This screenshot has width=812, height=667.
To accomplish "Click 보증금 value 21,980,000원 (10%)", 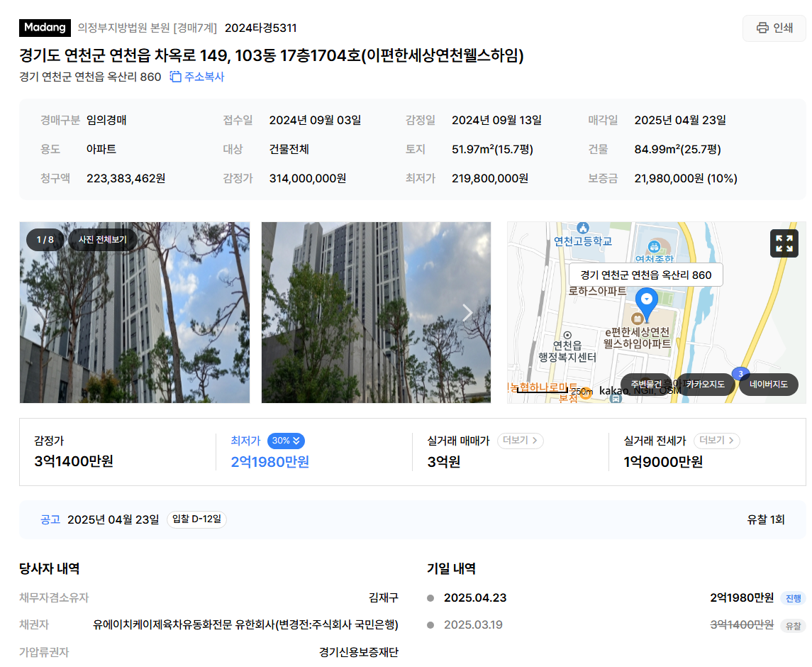I will click(686, 178).
